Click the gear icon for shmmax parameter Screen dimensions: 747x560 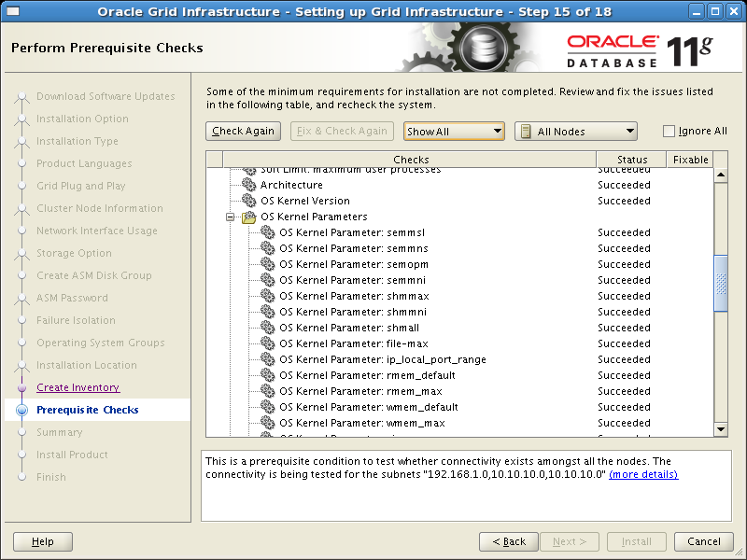[x=268, y=296]
